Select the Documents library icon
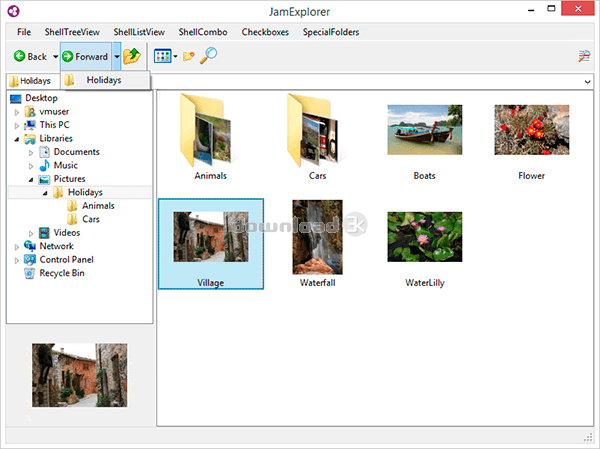 [44, 152]
